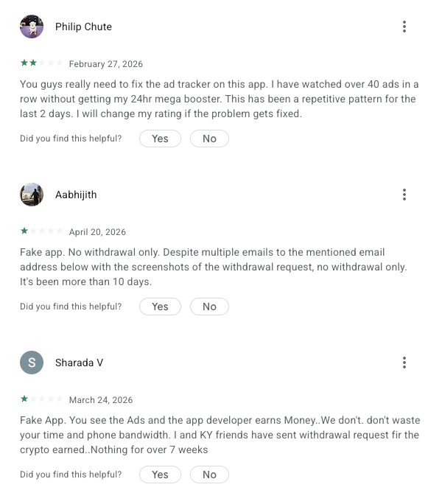Open more options for Sharada V's review
Screen dimensions: 442x504
pos(404,363)
